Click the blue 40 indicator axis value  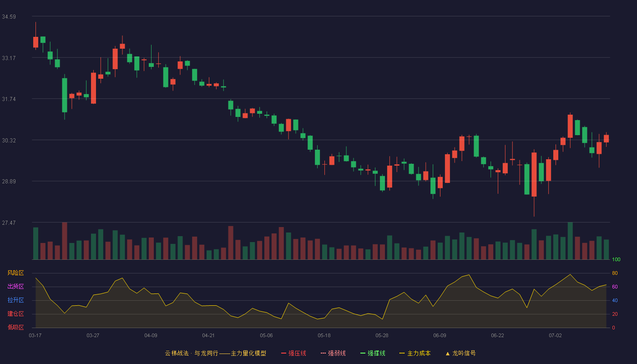coord(615,300)
